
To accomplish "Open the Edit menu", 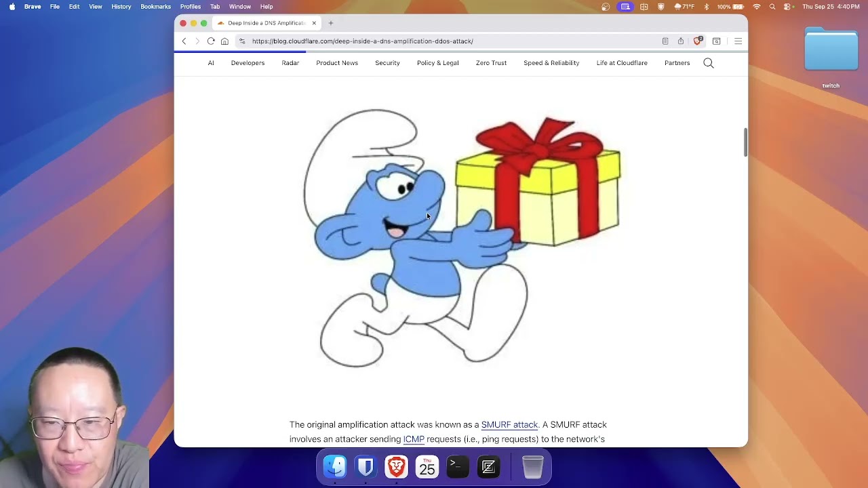I will click(x=75, y=7).
